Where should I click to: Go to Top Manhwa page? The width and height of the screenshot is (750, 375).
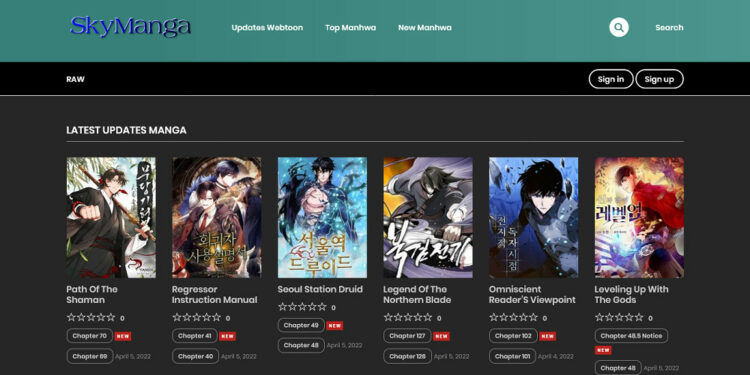pos(351,28)
